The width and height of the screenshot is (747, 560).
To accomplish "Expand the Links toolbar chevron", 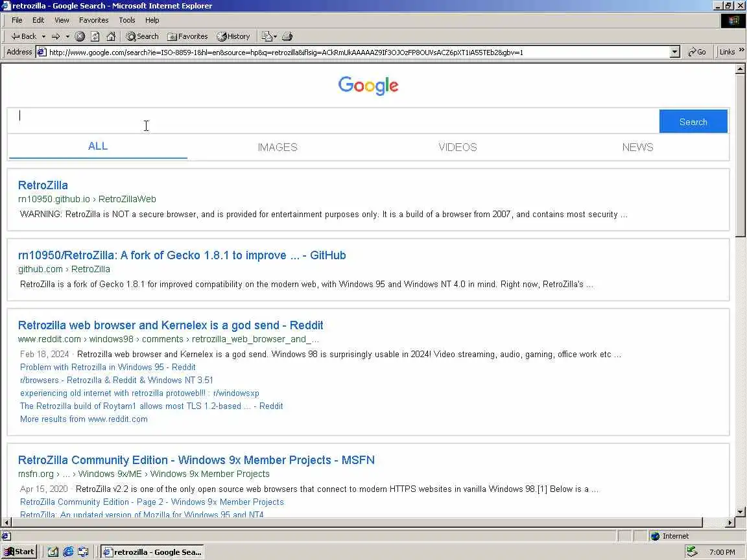I will [x=741, y=50].
